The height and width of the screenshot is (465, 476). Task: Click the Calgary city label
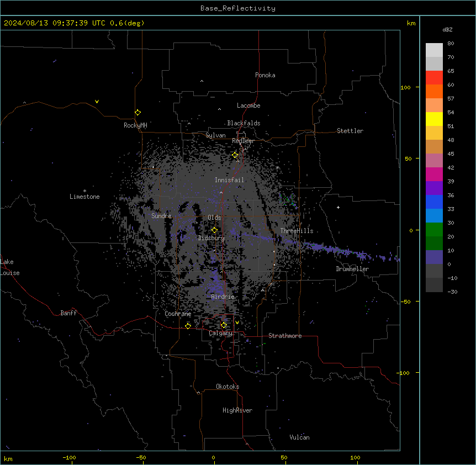(x=220, y=333)
